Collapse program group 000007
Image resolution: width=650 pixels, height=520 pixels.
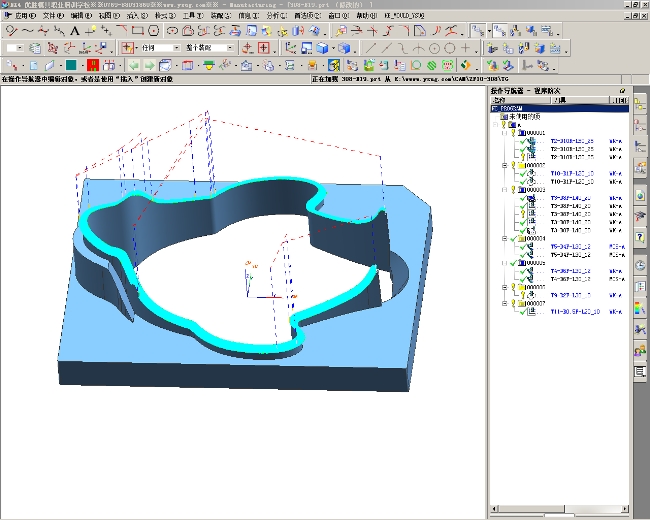(504, 304)
